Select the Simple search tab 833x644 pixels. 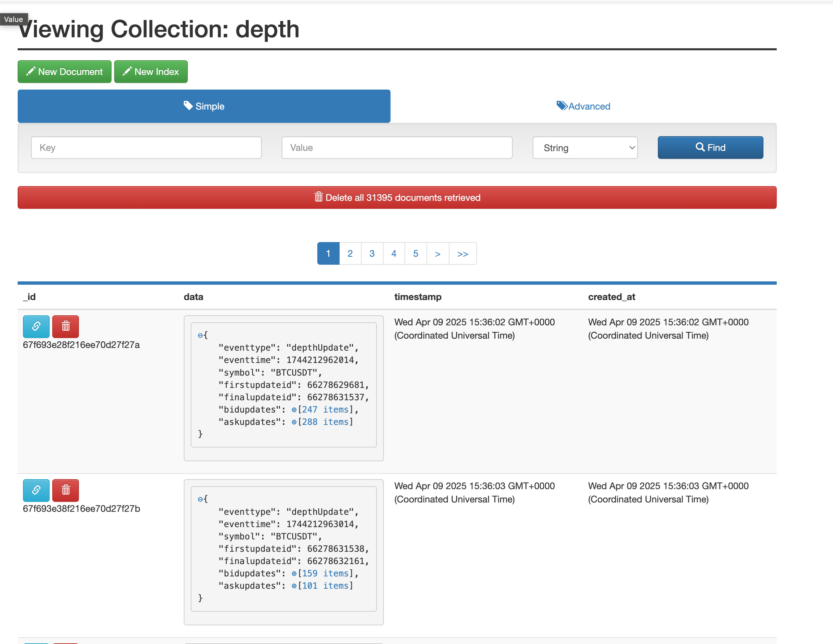click(204, 106)
